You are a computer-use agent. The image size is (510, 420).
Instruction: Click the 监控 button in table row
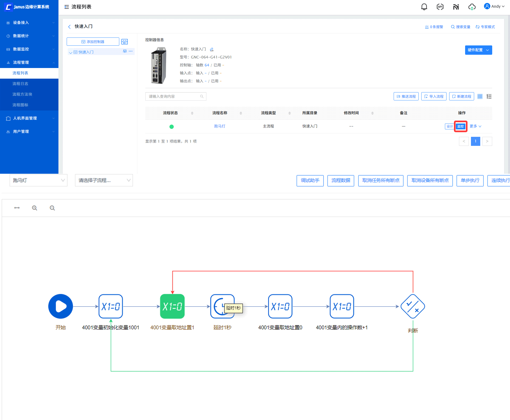point(460,126)
